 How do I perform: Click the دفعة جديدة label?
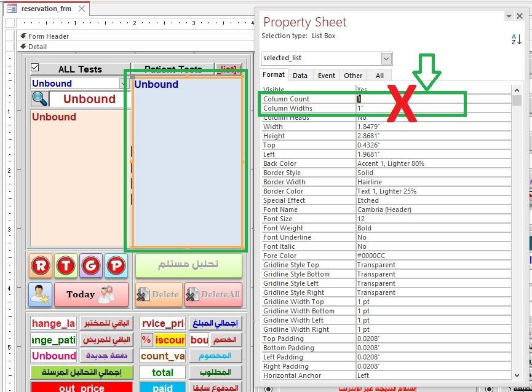(106, 356)
